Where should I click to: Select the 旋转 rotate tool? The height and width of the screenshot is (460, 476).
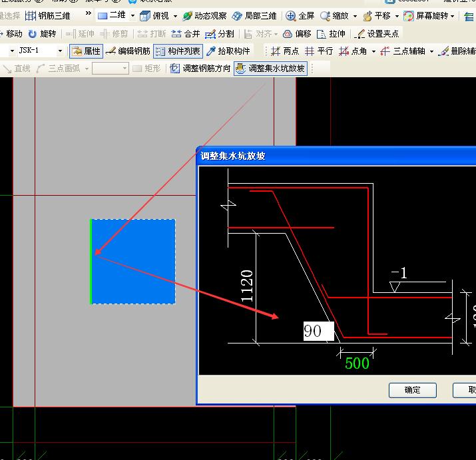[x=42, y=34]
